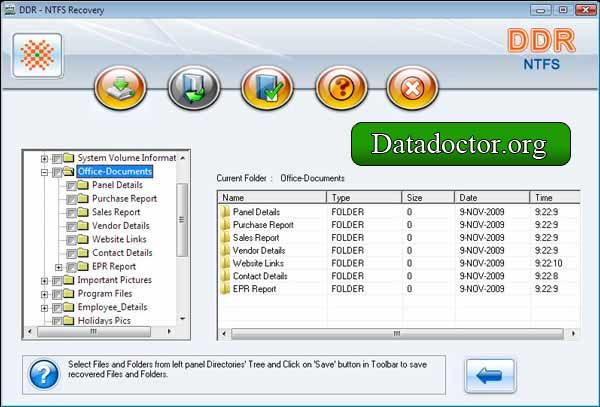Click the book with checkmark toolbar icon
Viewport: 600px width, 407px height.
click(267, 88)
